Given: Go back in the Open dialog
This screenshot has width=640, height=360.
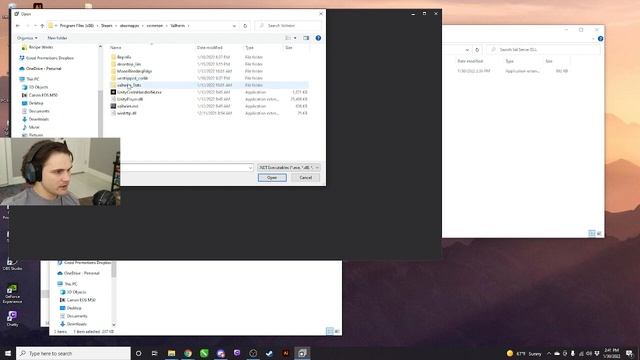Looking at the screenshot, I should coord(18,26).
